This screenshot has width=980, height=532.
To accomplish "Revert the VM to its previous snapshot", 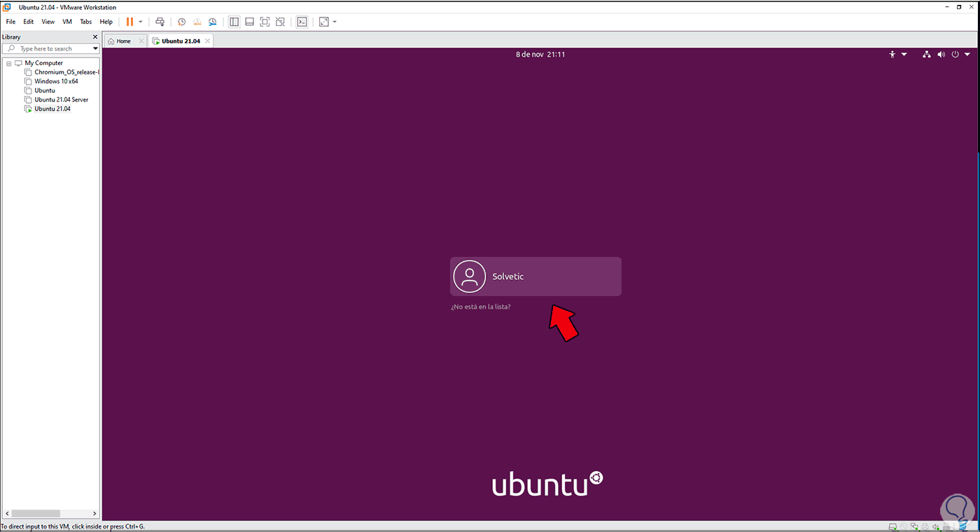I will pyautogui.click(x=197, y=22).
